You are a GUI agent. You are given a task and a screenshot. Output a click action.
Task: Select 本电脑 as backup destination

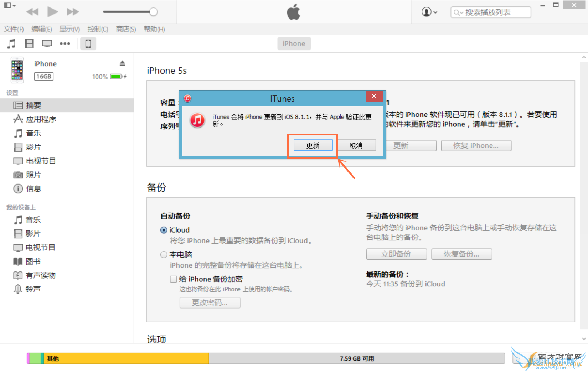pos(164,254)
